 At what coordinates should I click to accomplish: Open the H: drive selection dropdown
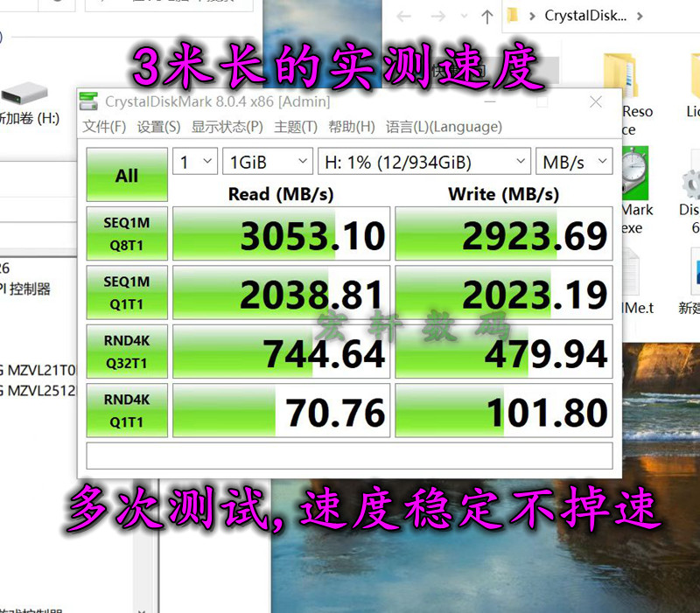pos(424,161)
